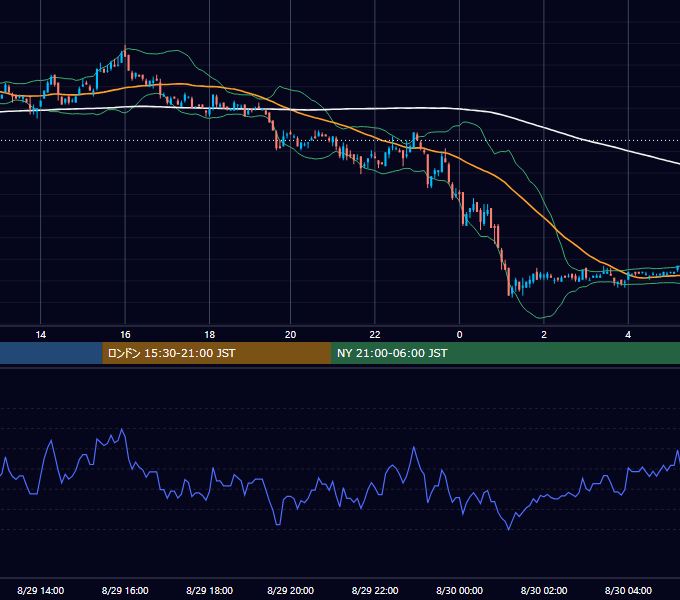Click the 2 hour axis label

(544, 335)
